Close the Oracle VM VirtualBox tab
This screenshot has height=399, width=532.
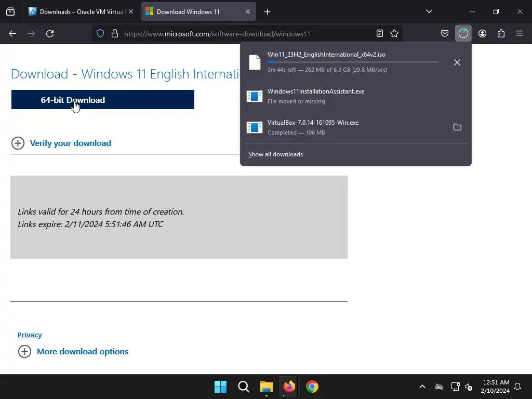(131, 11)
